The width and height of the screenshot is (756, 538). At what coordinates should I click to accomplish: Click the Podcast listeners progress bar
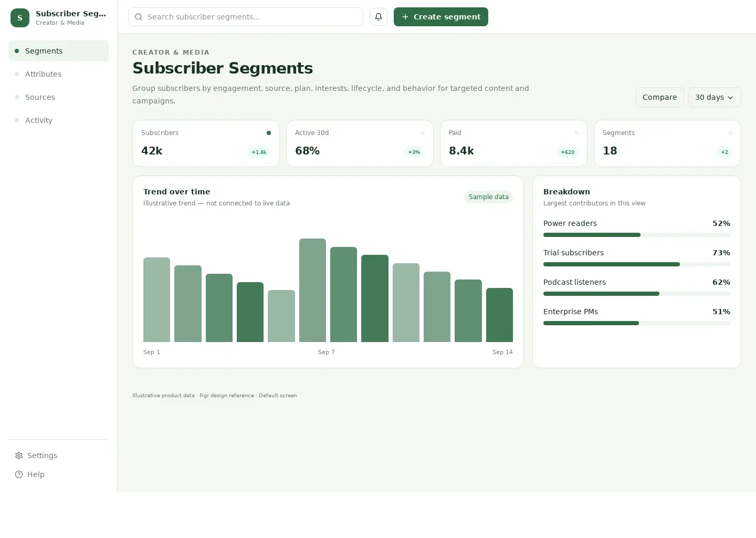(x=637, y=294)
